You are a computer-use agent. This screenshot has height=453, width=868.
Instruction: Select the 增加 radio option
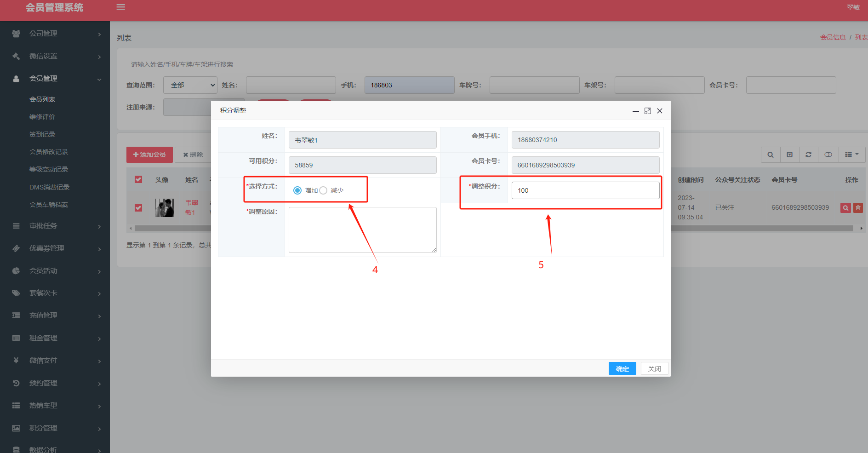tap(297, 190)
